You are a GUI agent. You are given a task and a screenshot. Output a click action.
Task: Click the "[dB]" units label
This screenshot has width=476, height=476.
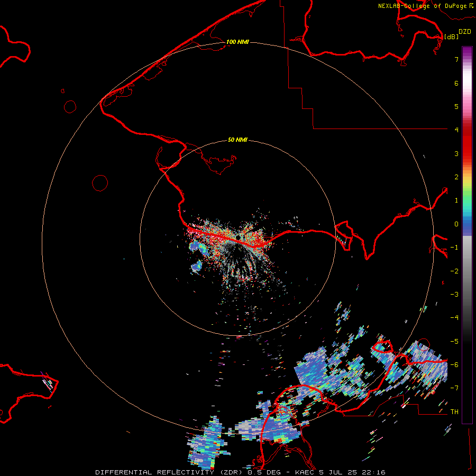tap(451, 36)
